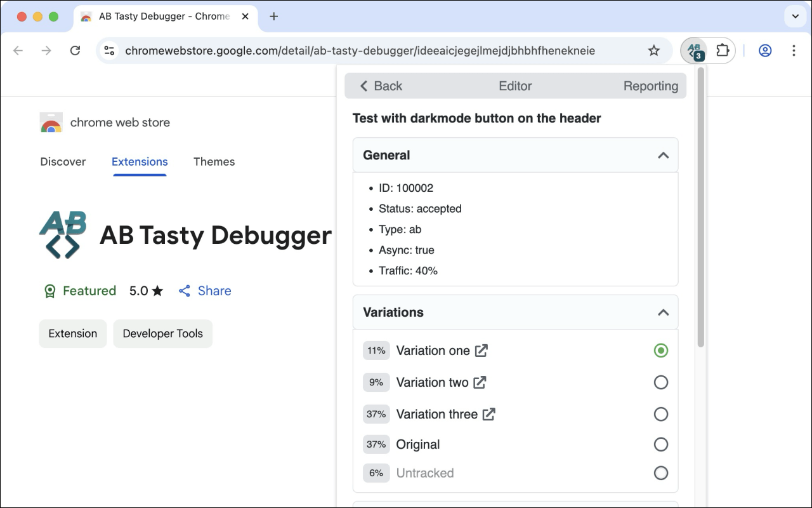Click the 'Original' label
Viewport: 812px width, 508px height.
(x=418, y=444)
